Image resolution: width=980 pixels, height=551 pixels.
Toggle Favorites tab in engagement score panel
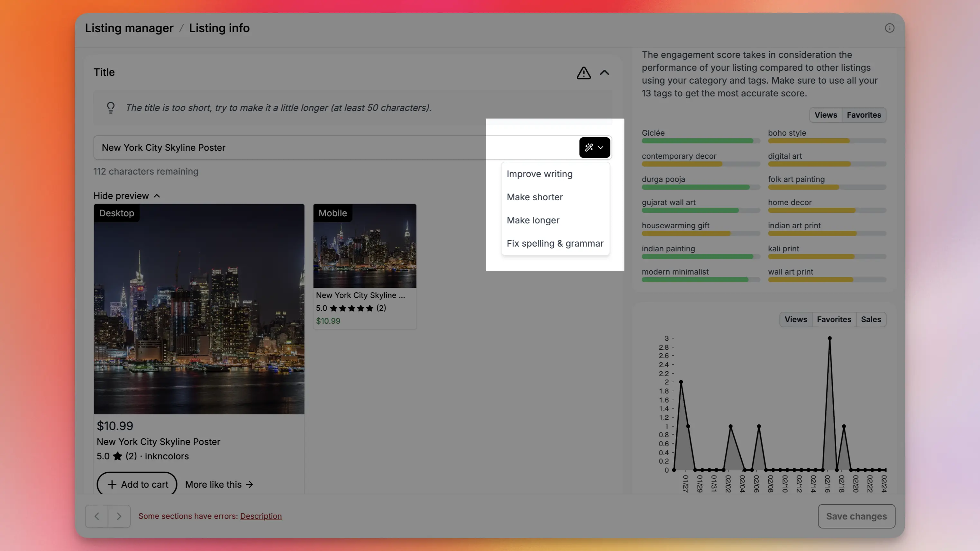864,114
